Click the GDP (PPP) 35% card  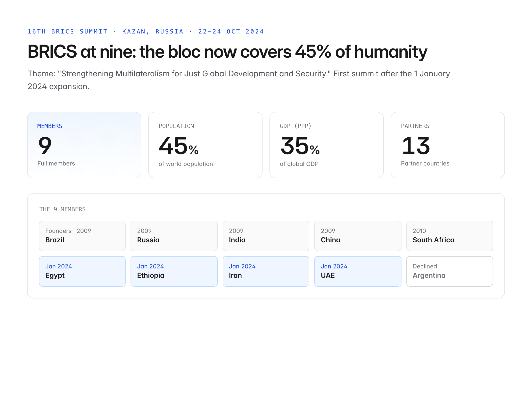tap(327, 145)
